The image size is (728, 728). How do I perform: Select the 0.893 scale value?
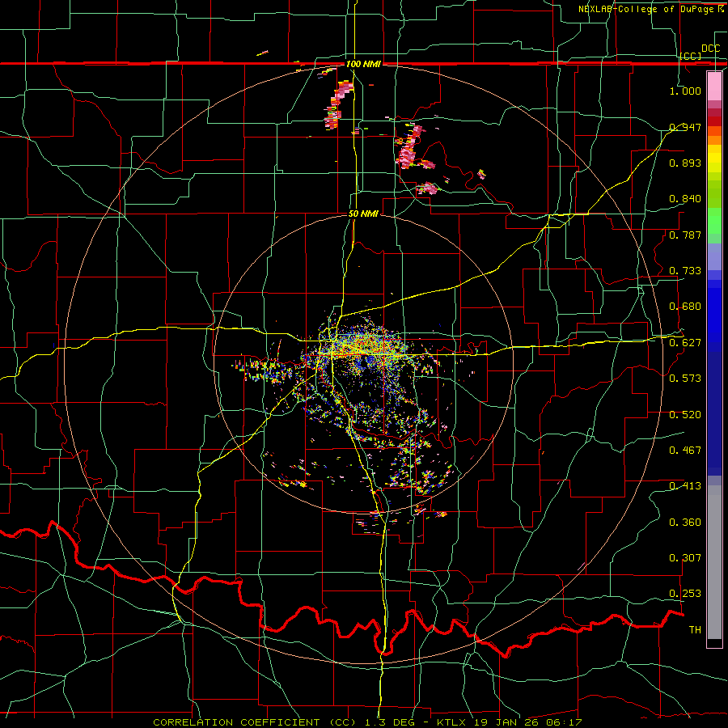click(x=685, y=163)
